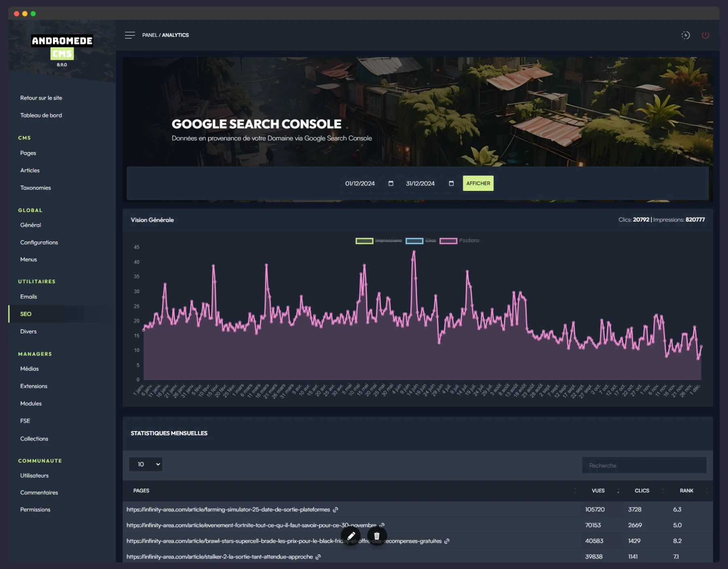
Task: Open FSE in sidebar
Action: point(25,421)
